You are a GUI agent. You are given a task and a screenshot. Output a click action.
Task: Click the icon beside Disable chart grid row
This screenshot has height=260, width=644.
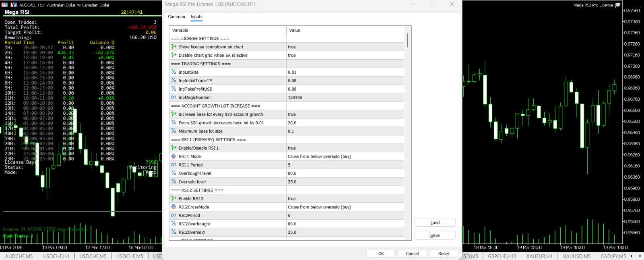coord(173,55)
